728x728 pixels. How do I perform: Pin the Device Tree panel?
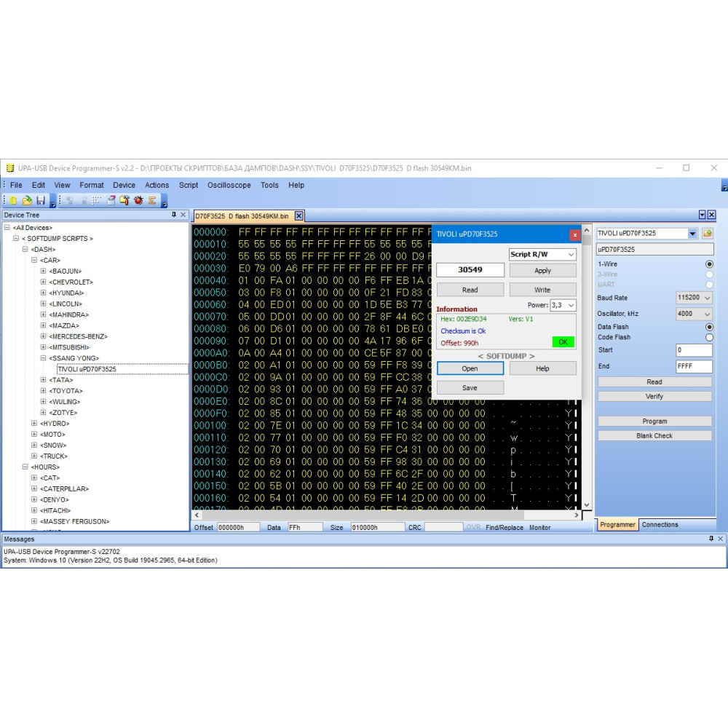click(174, 215)
